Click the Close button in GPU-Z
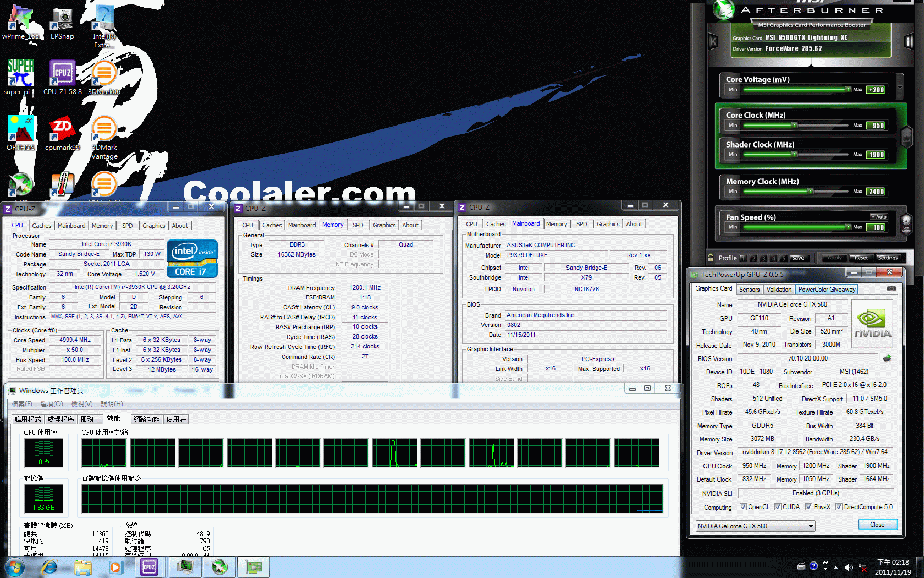This screenshot has width=924, height=578. tap(878, 525)
